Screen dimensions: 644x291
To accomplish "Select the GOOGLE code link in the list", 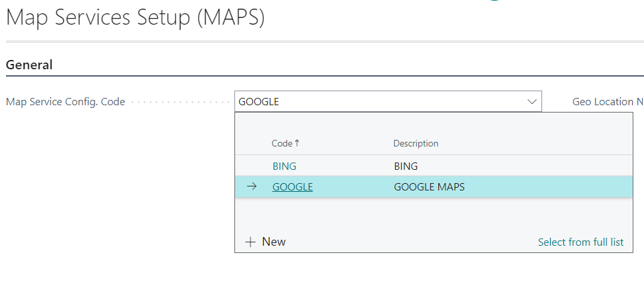I will tap(292, 186).
